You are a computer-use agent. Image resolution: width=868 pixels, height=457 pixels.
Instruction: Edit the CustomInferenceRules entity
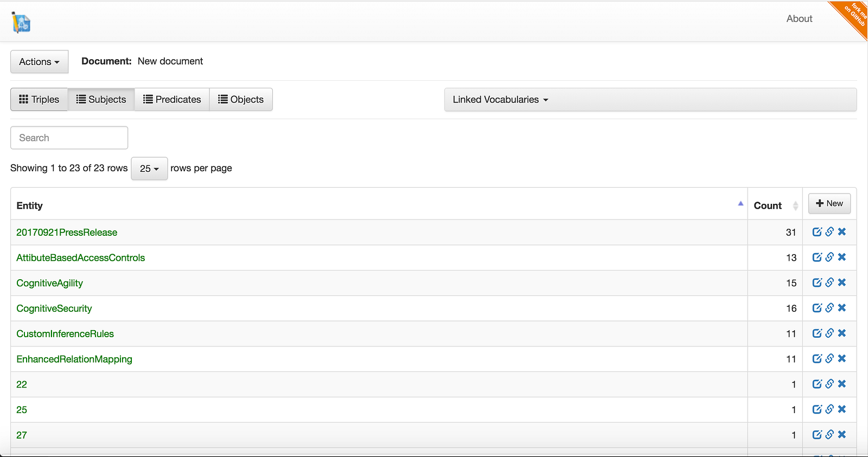817,333
